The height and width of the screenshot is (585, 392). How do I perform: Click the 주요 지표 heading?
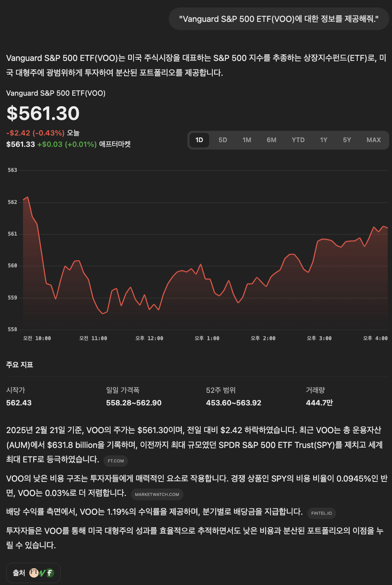coord(20,365)
